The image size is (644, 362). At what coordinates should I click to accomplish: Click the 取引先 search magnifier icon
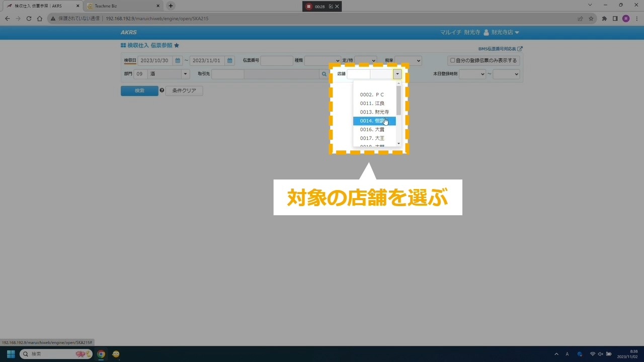[324, 74]
